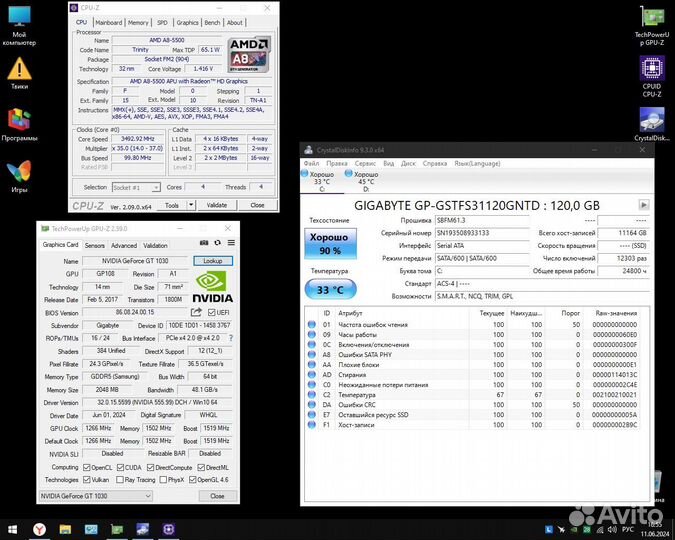Expand the CPU-Z Tools dropdown arrow
This screenshot has width=675, height=540.
click(x=188, y=205)
